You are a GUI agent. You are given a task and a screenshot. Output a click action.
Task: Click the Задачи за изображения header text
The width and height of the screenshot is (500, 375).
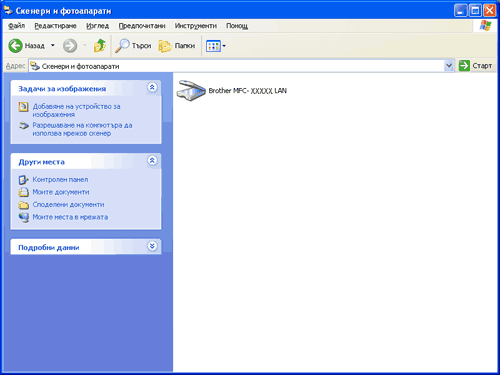click(62, 89)
